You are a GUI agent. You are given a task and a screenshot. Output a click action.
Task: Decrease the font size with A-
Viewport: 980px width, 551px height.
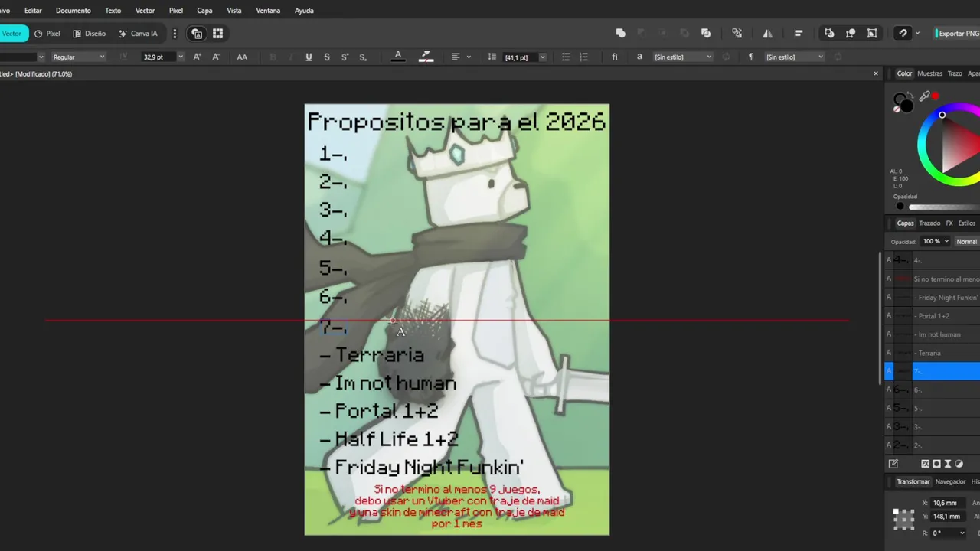[216, 57]
